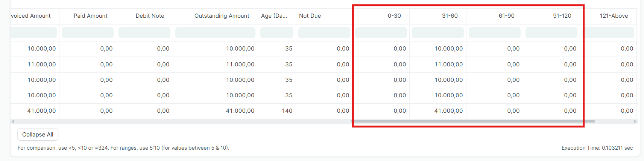
Task: Click the 31-60 aging column header
Action: click(x=450, y=16)
